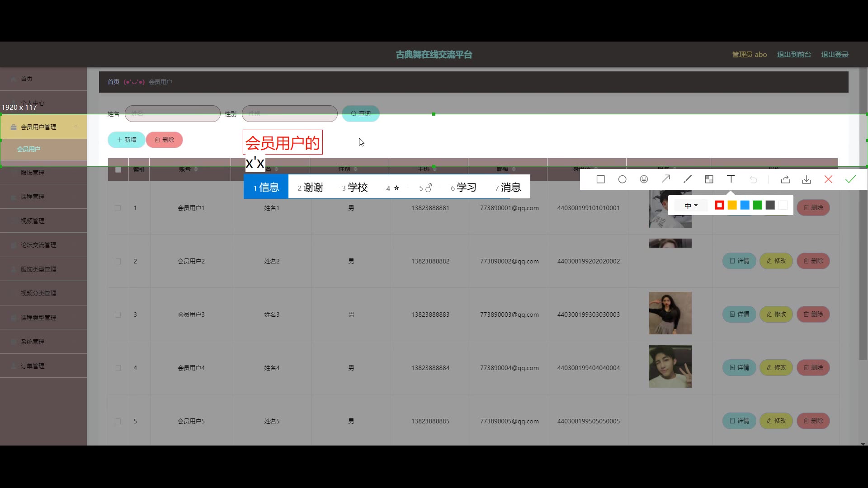Open photo thumbnail of 会员用户3
This screenshot has width=868, height=488.
point(670,313)
